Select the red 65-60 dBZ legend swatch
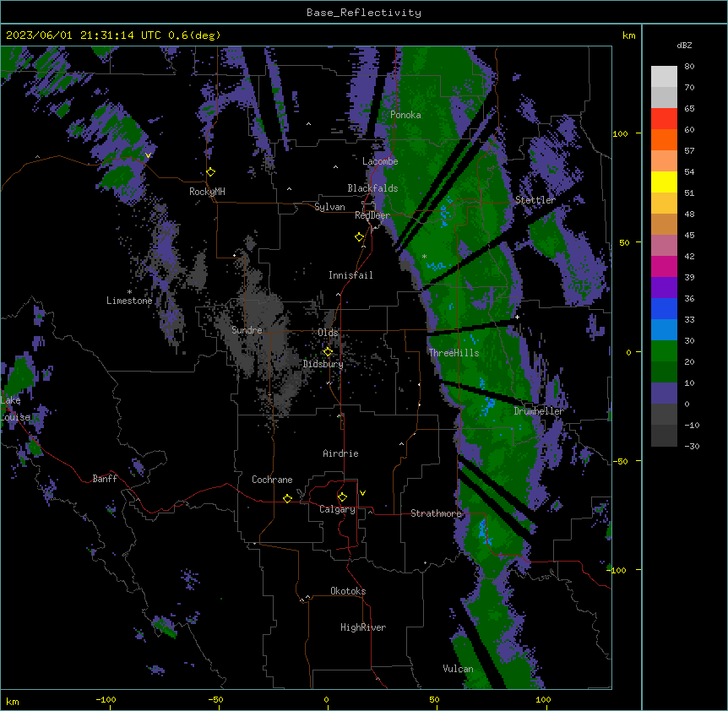Viewport: 728px width, 711px height. click(x=664, y=119)
